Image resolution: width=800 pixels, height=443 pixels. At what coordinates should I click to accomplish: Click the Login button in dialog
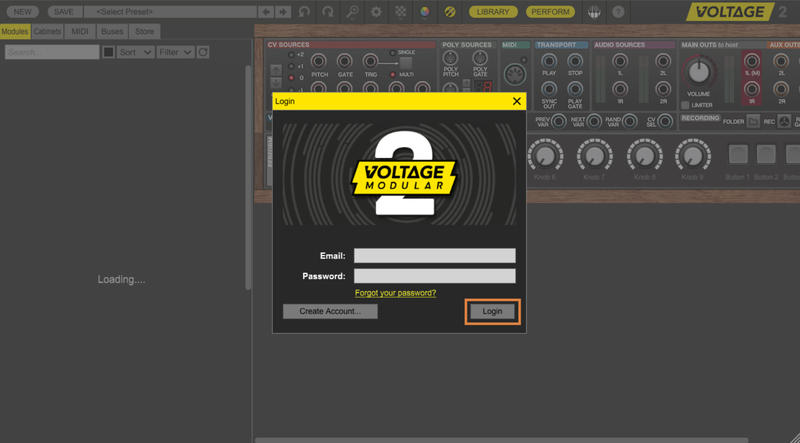492,311
